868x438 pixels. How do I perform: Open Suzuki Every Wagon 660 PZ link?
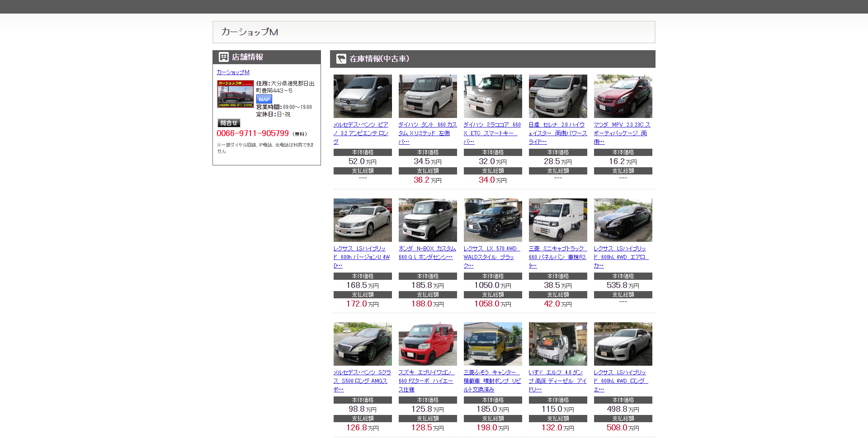tap(427, 381)
